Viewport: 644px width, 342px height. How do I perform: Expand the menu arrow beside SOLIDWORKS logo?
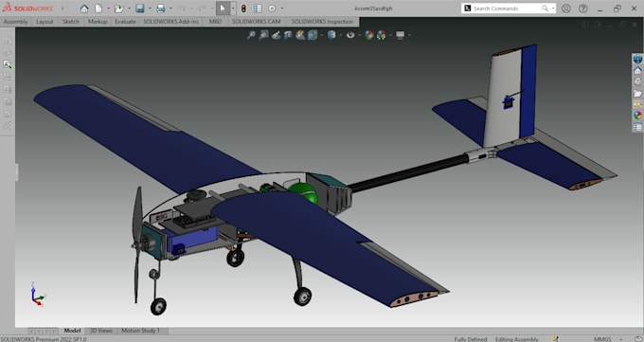[63, 9]
